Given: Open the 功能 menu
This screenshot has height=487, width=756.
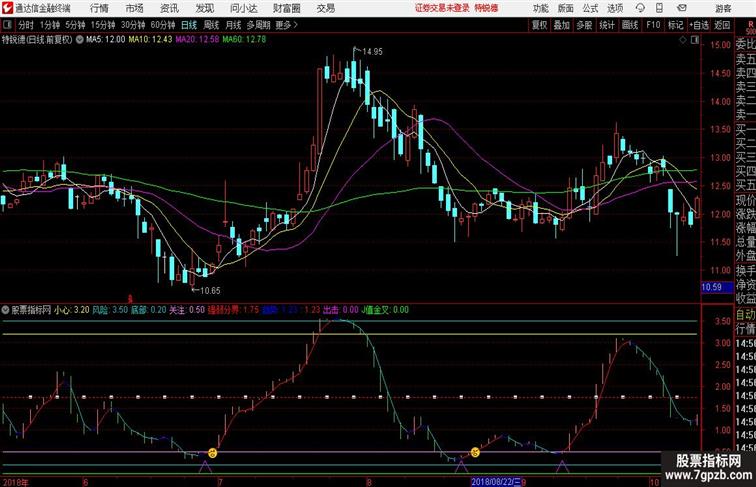Looking at the screenshot, I should (x=540, y=9).
